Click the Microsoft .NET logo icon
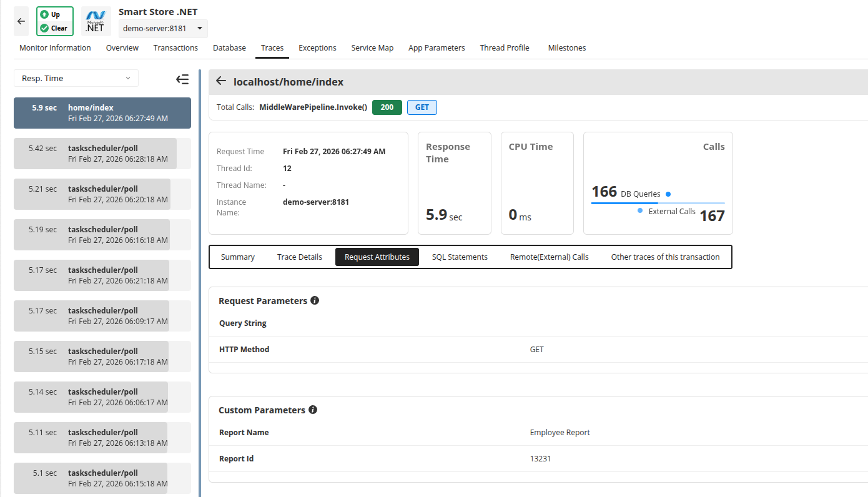 point(96,21)
